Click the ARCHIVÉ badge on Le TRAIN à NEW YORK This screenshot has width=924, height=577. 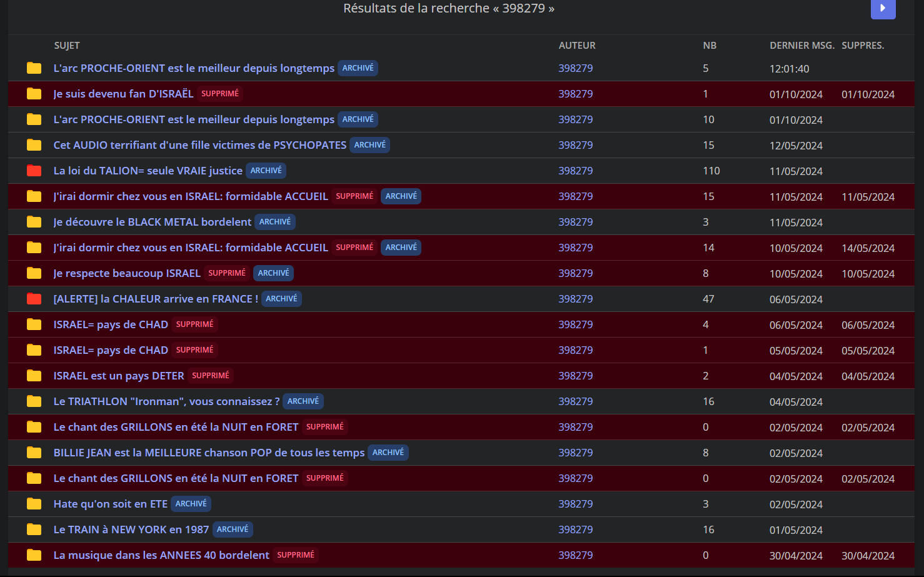click(233, 529)
